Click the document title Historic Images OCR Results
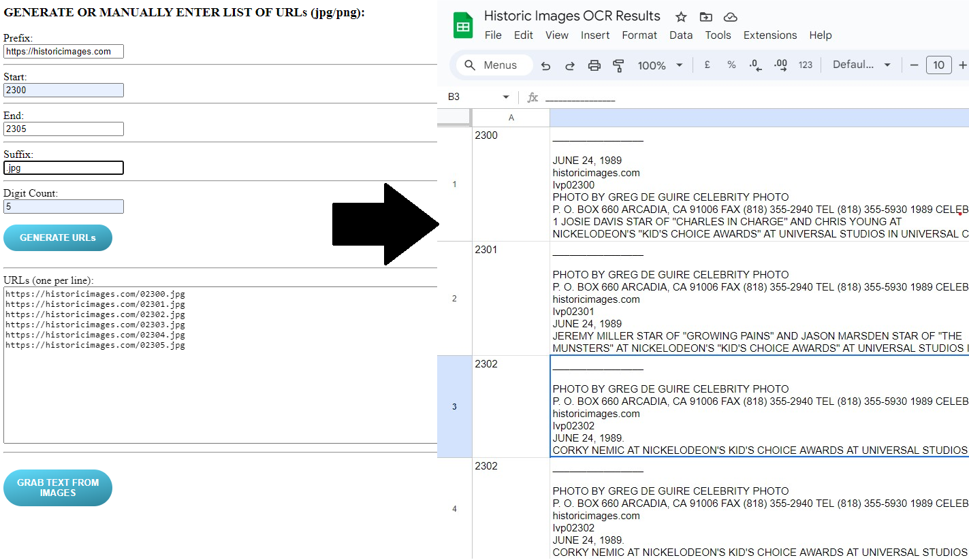Screen dimensions: 969x560 [572, 16]
